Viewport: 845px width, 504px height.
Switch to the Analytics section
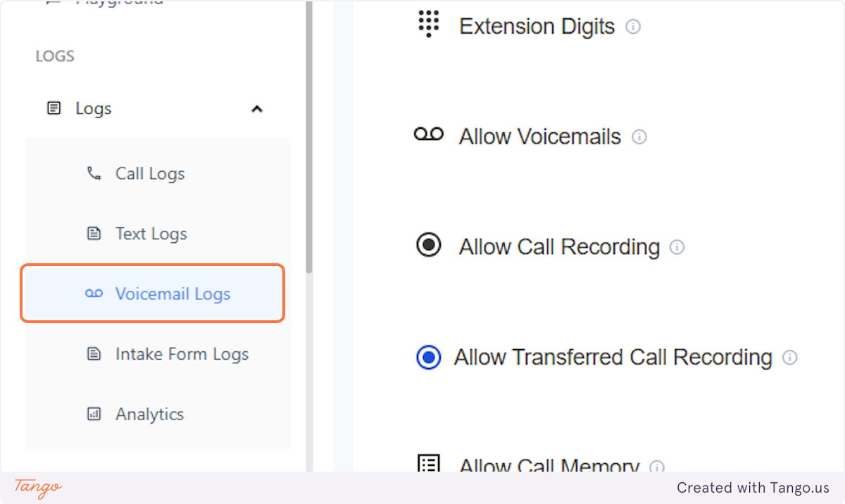pos(149,414)
